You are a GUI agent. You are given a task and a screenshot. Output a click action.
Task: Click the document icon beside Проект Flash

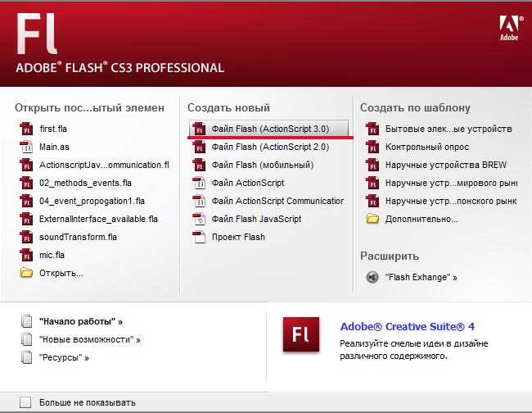click(199, 237)
